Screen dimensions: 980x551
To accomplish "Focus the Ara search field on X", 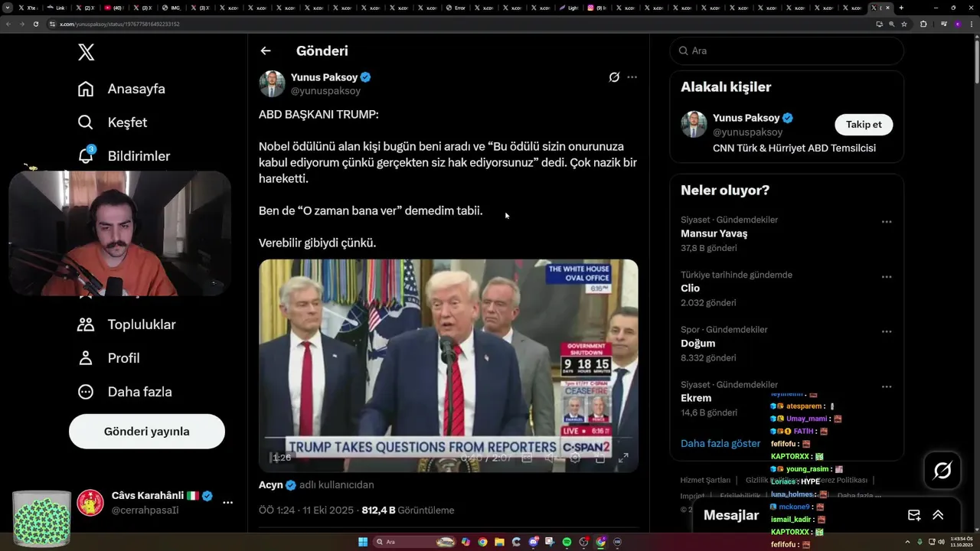I will click(x=787, y=51).
